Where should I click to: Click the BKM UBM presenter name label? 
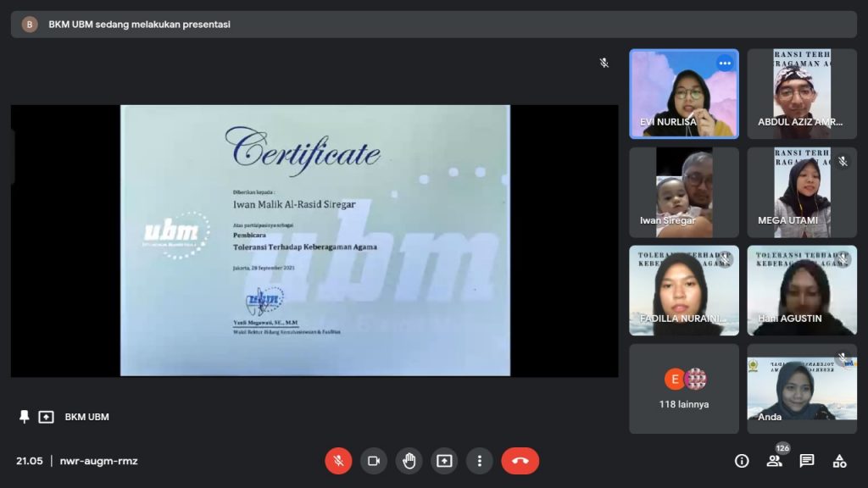87,417
